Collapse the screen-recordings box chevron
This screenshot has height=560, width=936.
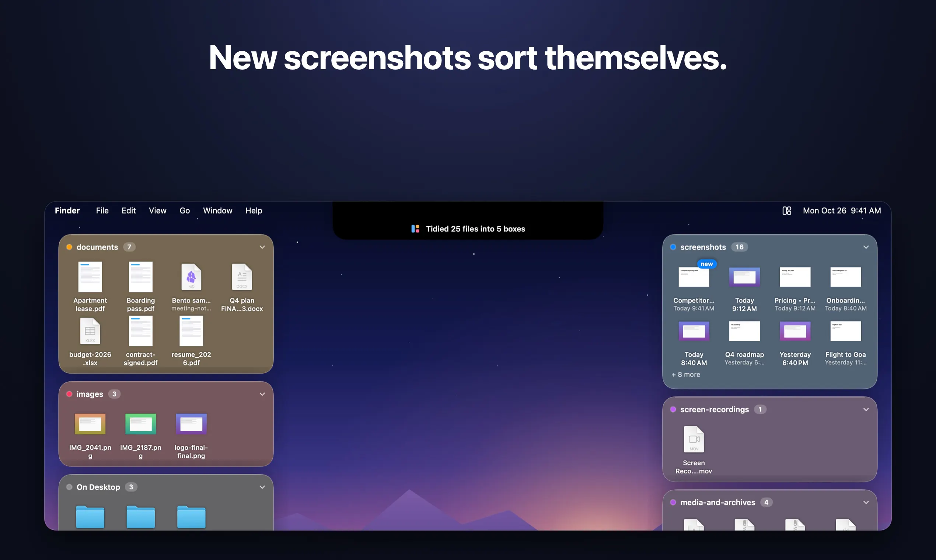[866, 409]
